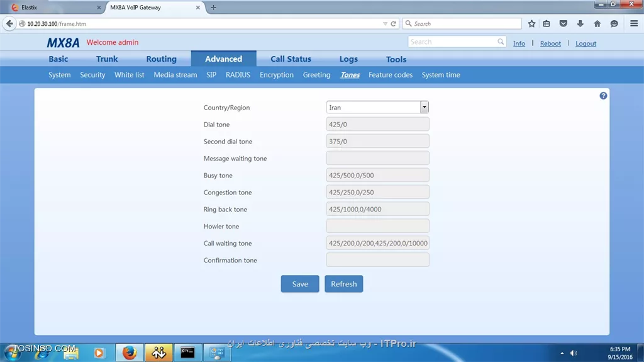
Task: Click the taskbar clock and date
Action: tap(620, 353)
